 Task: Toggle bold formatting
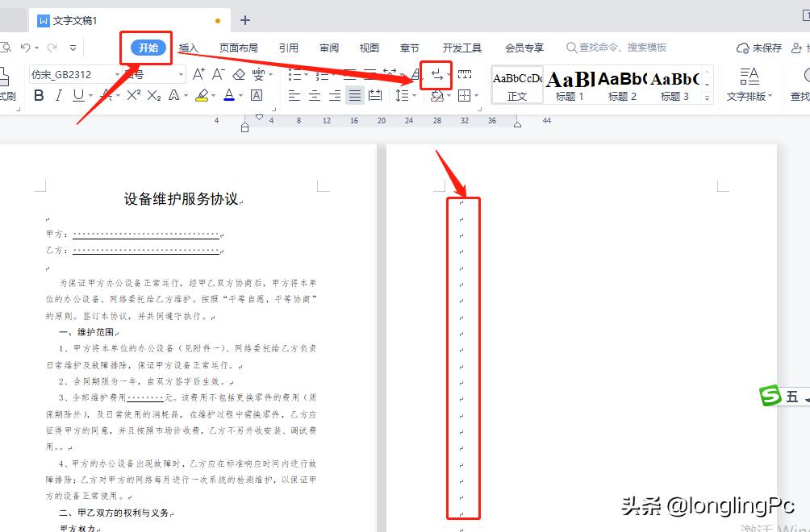point(41,94)
